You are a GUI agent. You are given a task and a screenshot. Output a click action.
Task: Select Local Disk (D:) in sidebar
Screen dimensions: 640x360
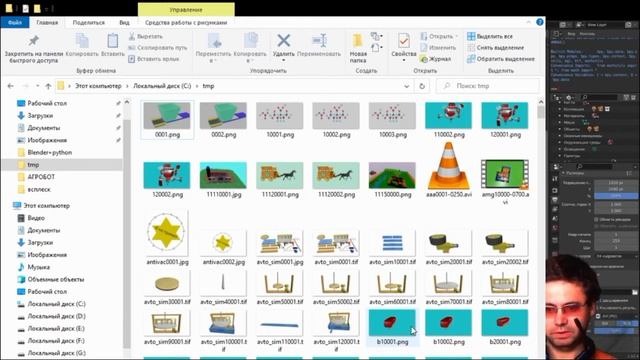[56, 316]
